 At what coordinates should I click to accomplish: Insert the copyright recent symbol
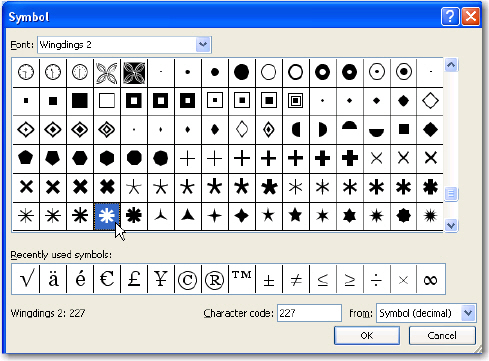click(x=188, y=280)
